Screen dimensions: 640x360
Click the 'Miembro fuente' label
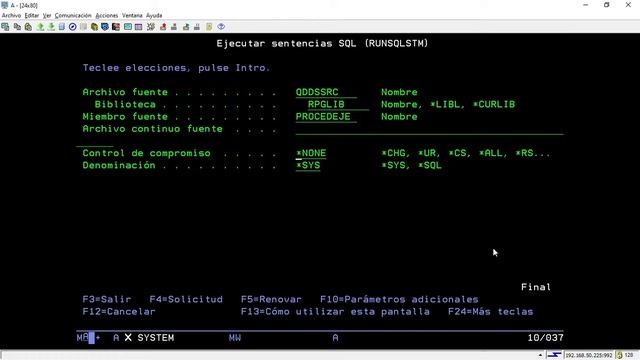(125, 117)
